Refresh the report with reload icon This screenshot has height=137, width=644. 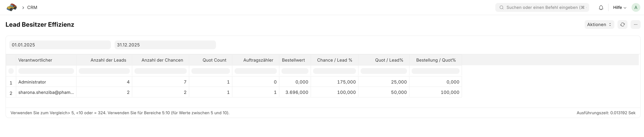(622, 24)
